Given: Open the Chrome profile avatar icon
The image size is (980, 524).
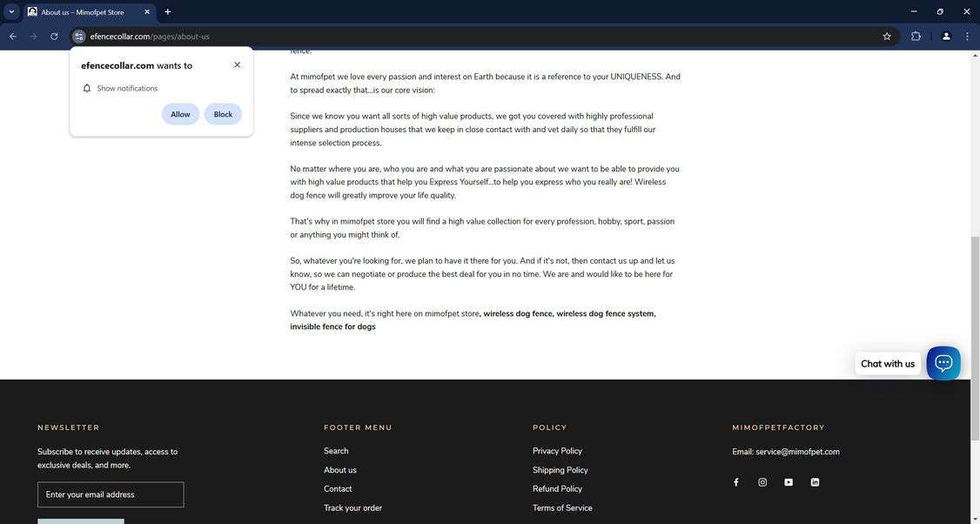Looking at the screenshot, I should click(x=946, y=37).
